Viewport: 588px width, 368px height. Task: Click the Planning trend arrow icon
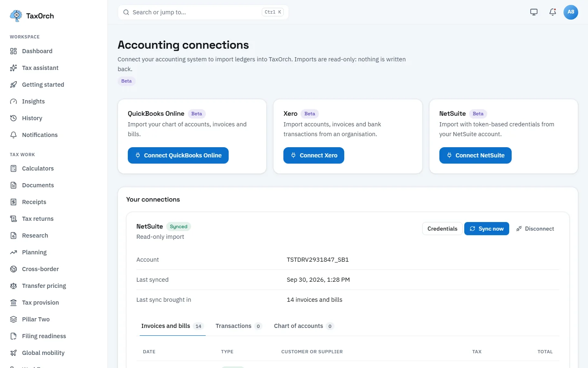click(13, 252)
